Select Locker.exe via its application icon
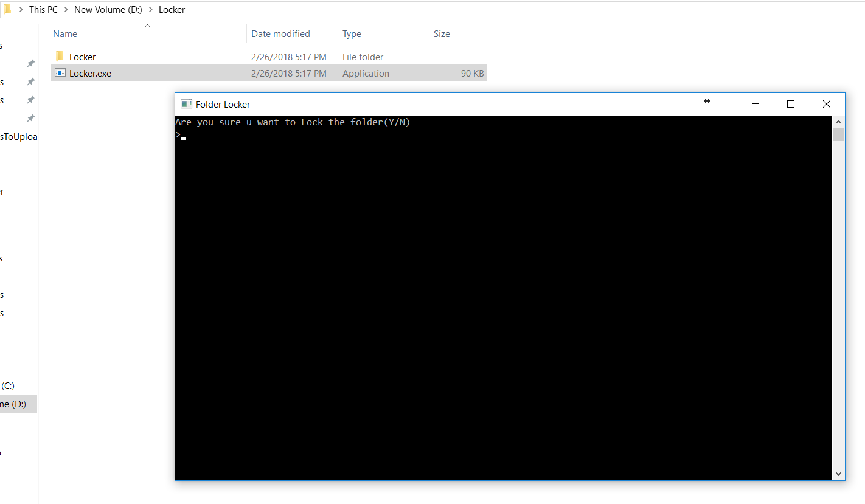The image size is (865, 504). tap(60, 73)
